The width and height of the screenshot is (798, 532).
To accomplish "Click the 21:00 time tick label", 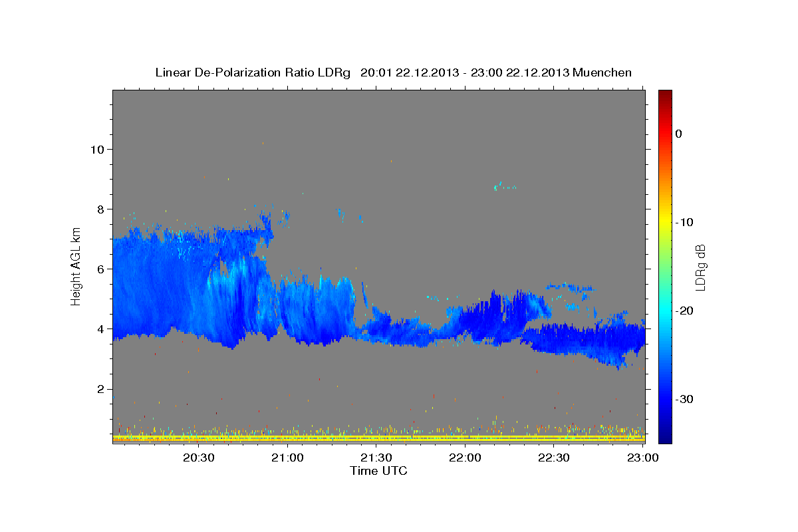I will [x=288, y=458].
